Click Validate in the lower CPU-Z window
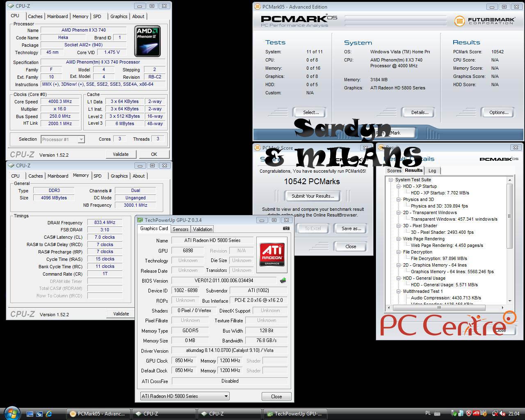The width and height of the screenshot is (525, 420). [x=121, y=314]
